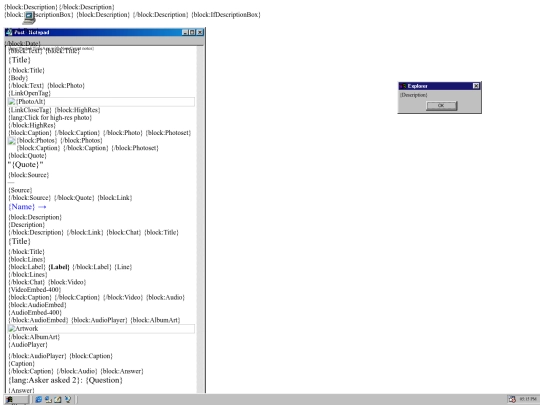Click the {Body} text line
Viewport: 540px width, 405px height.
[18, 78]
